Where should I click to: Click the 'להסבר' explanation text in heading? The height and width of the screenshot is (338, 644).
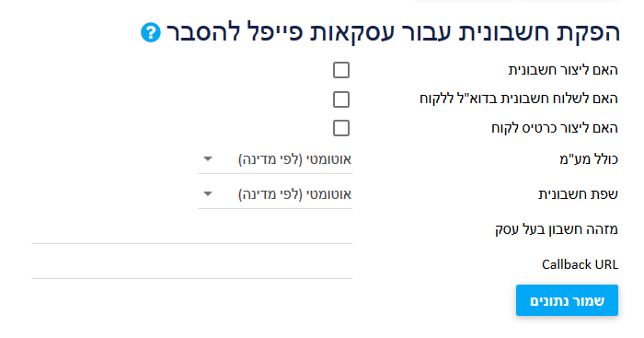tap(203, 32)
